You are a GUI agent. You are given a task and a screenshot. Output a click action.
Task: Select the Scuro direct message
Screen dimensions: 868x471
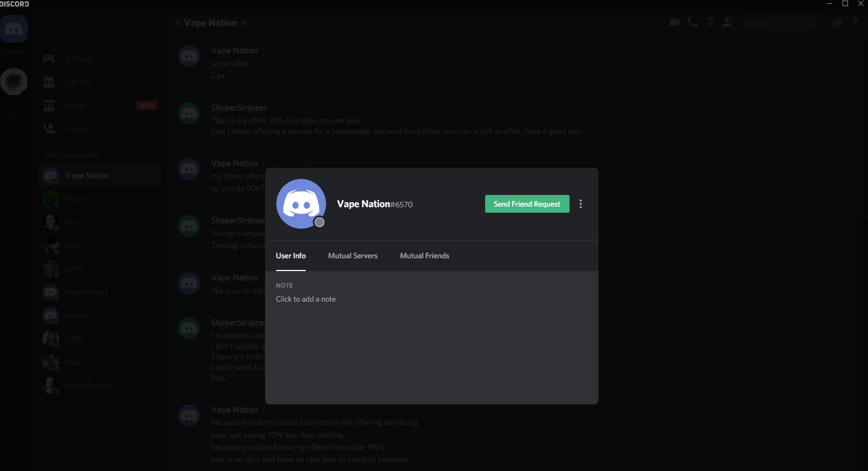pos(100,199)
